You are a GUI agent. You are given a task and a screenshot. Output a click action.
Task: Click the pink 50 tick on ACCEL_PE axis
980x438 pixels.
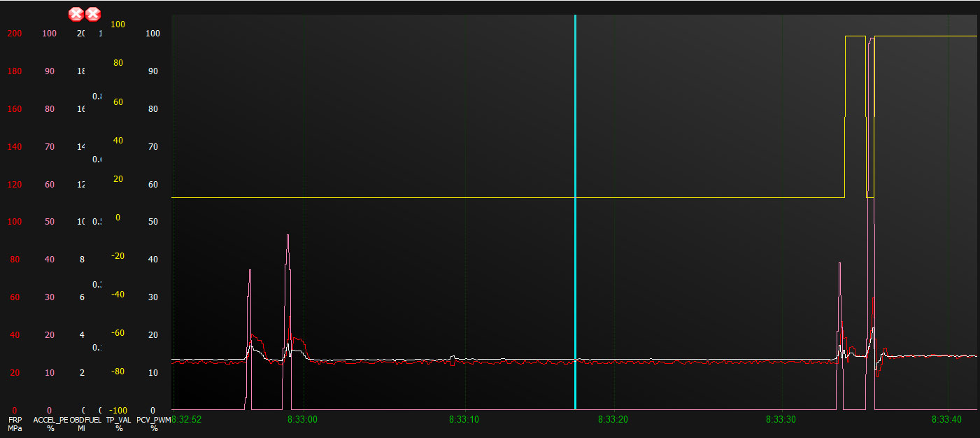[50, 222]
